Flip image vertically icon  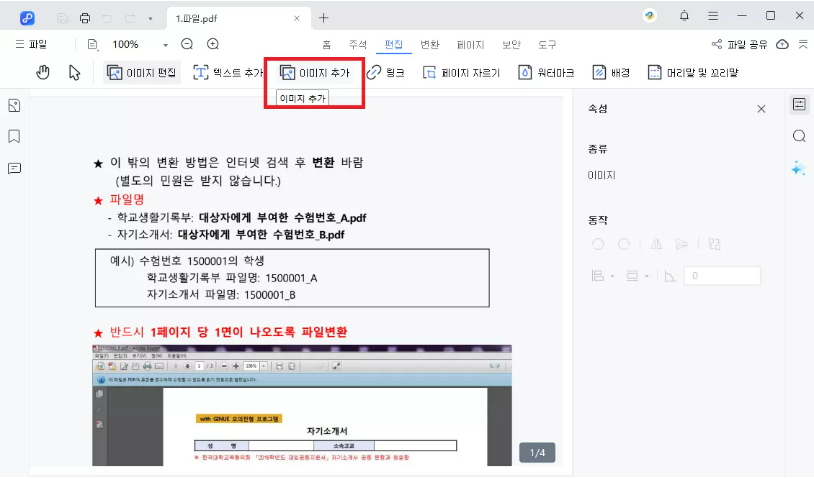pyautogui.click(x=682, y=244)
